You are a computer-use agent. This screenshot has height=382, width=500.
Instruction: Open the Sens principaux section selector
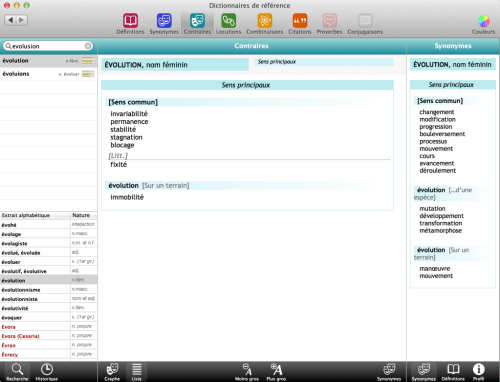324,62
